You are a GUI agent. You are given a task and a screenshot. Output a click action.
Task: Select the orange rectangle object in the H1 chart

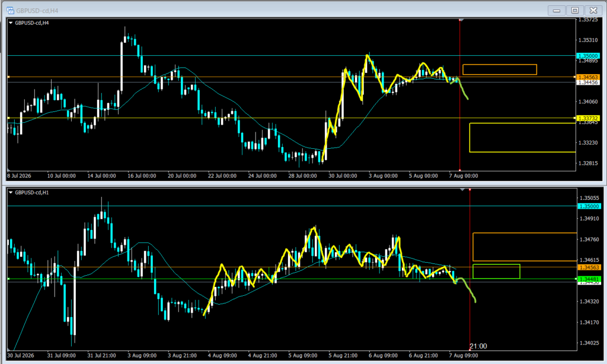pos(525,247)
